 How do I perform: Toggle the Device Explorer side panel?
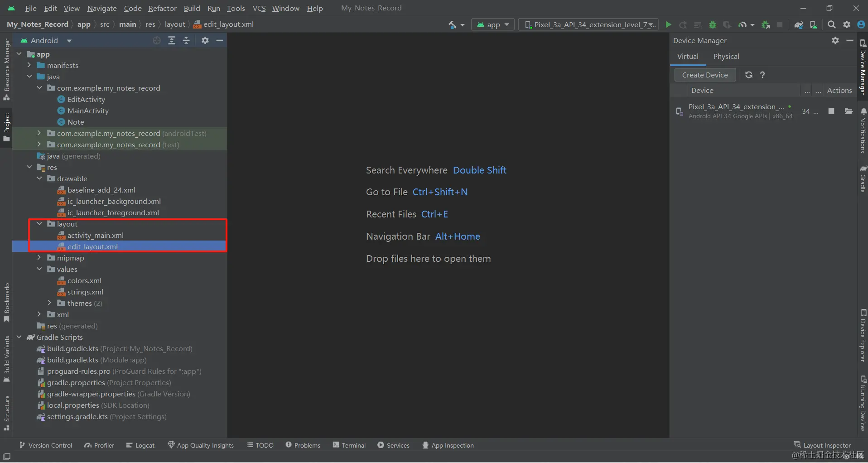point(863,335)
